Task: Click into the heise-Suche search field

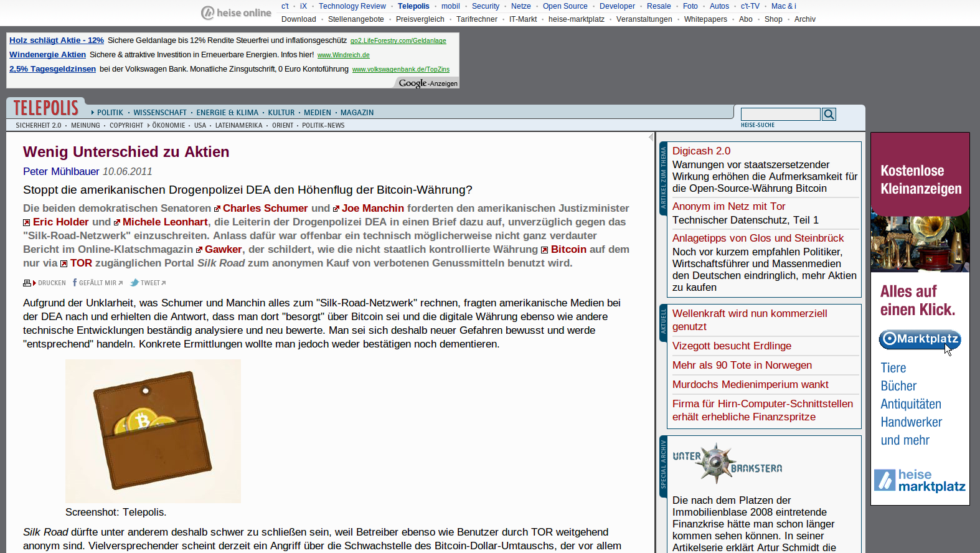Action: [x=780, y=114]
